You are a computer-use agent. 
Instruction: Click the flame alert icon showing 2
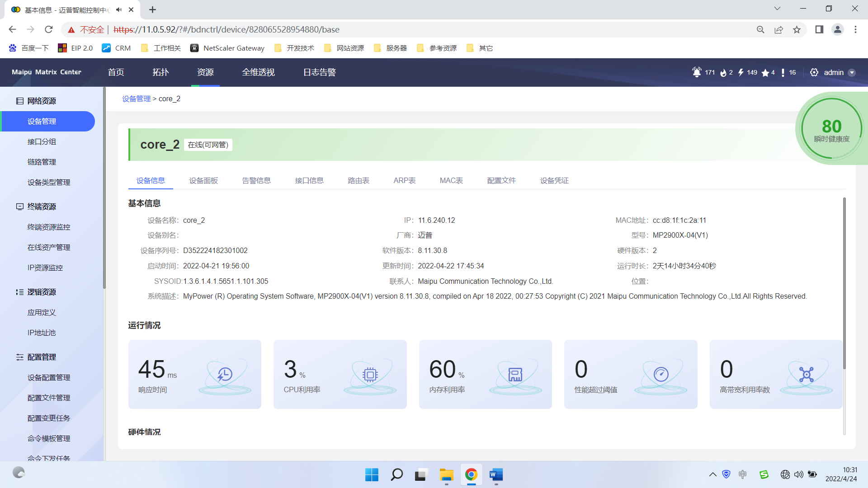[723, 73]
